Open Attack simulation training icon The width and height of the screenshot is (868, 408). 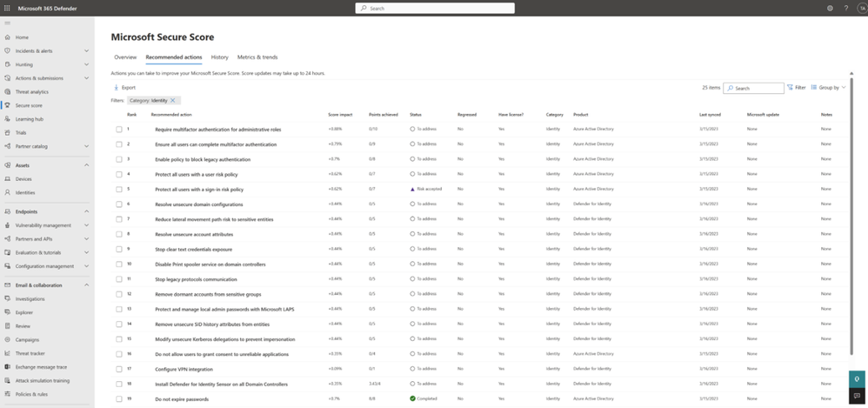pyautogui.click(x=7, y=381)
